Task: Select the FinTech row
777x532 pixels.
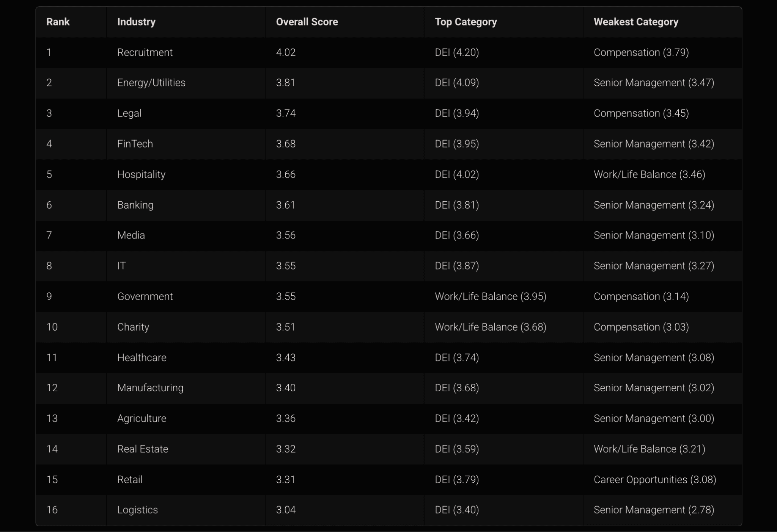Action: tap(135, 144)
